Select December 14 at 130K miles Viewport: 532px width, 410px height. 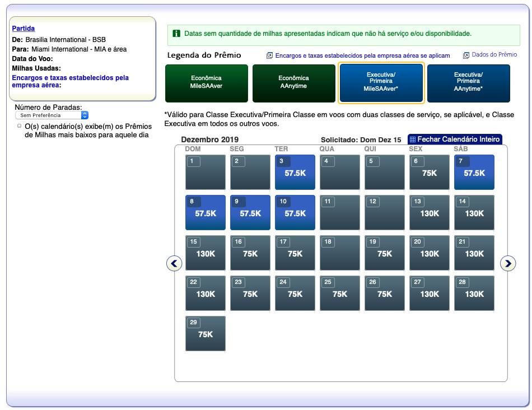click(474, 212)
